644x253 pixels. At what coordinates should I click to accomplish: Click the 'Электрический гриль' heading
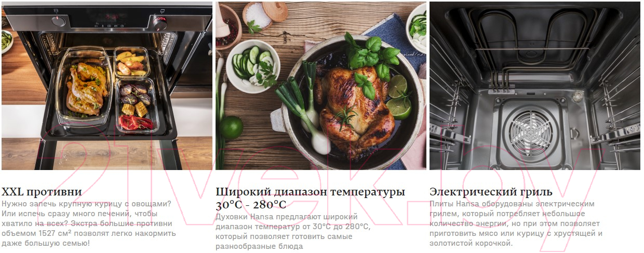[491, 192]
